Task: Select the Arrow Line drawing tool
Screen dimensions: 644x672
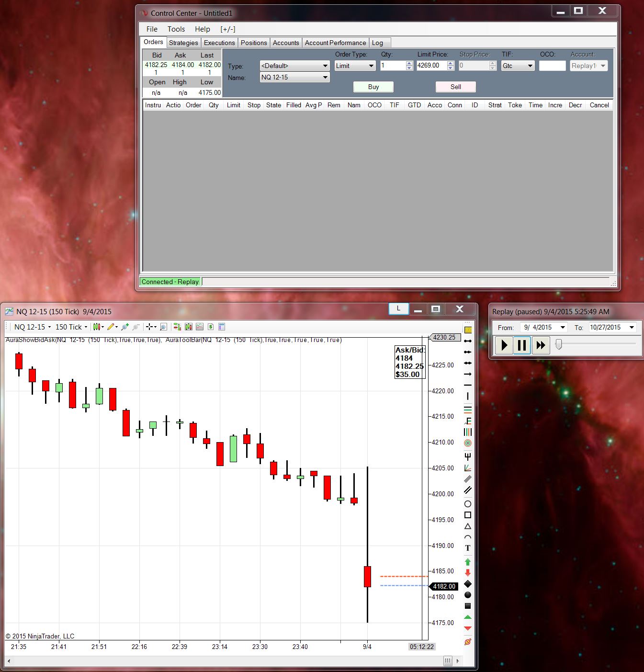Action: coord(468,374)
